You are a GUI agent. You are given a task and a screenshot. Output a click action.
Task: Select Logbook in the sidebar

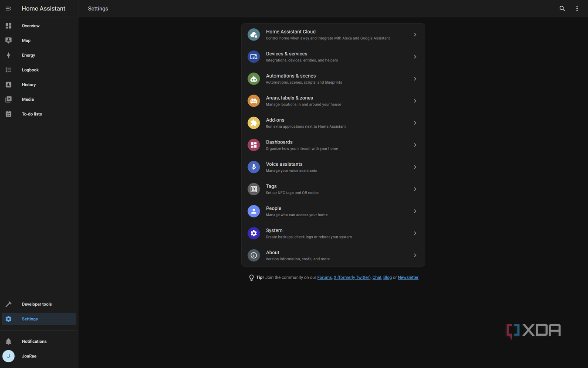[30, 70]
